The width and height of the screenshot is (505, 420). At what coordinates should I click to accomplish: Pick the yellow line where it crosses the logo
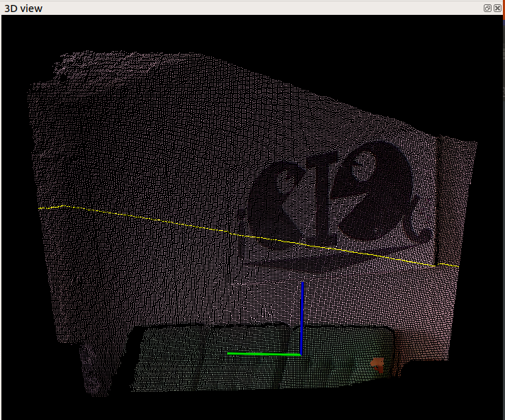click(319, 246)
